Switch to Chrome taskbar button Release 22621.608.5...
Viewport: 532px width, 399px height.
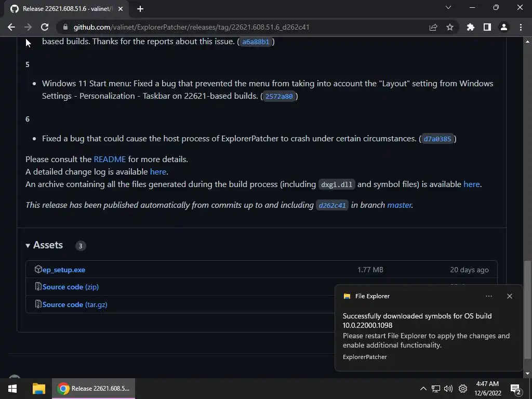point(94,389)
